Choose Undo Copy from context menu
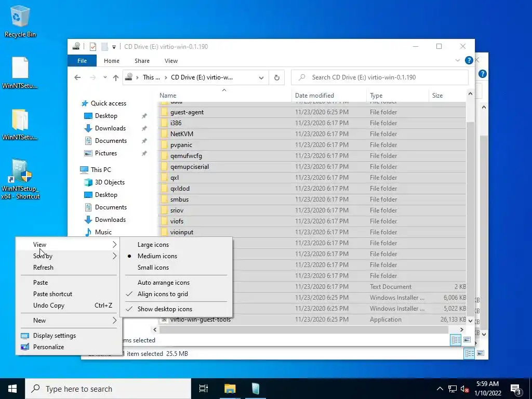532x399 pixels. pos(69,305)
